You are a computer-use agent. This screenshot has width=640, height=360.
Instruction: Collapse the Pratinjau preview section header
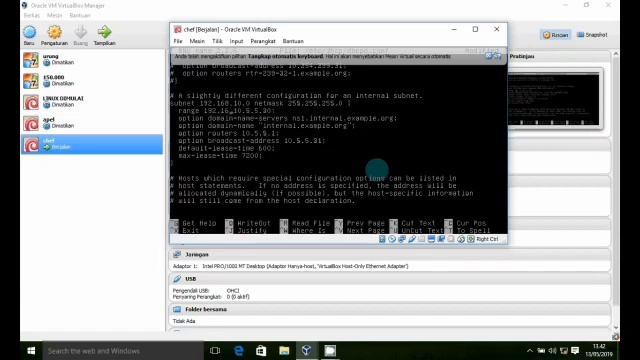559,56
